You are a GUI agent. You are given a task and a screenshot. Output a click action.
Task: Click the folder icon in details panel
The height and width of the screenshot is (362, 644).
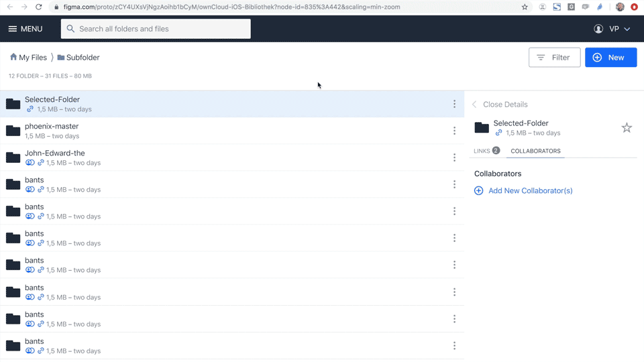tap(482, 127)
